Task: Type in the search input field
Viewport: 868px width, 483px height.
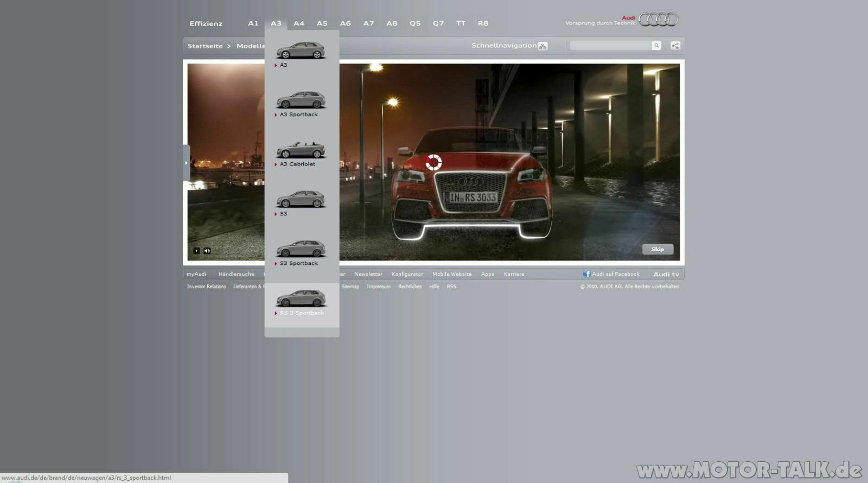Action: pos(610,46)
